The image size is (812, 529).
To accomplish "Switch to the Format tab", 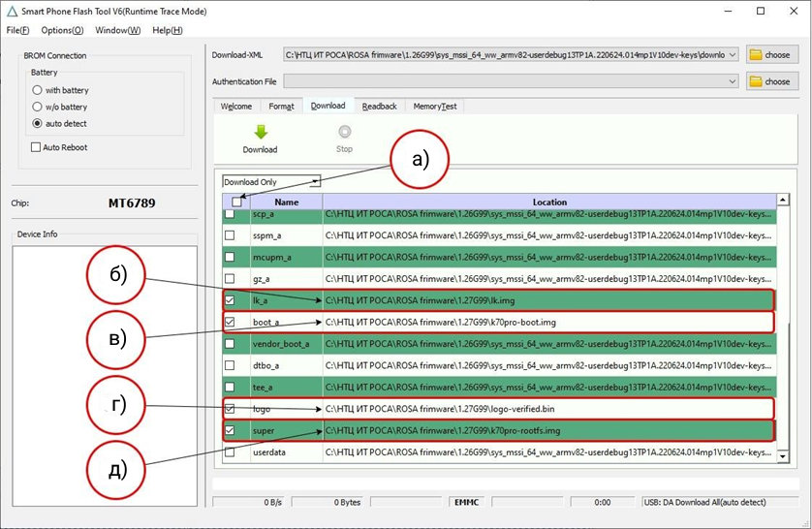I will tap(281, 106).
